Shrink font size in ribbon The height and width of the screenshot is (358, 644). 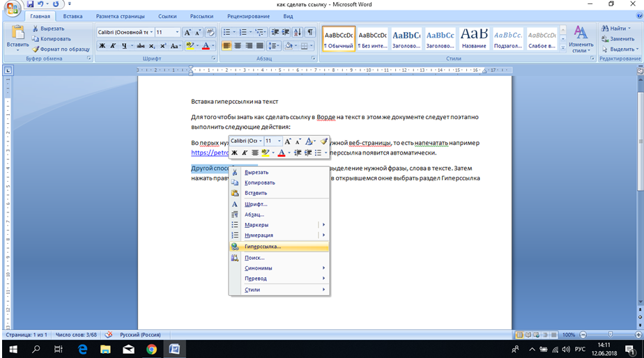197,32
